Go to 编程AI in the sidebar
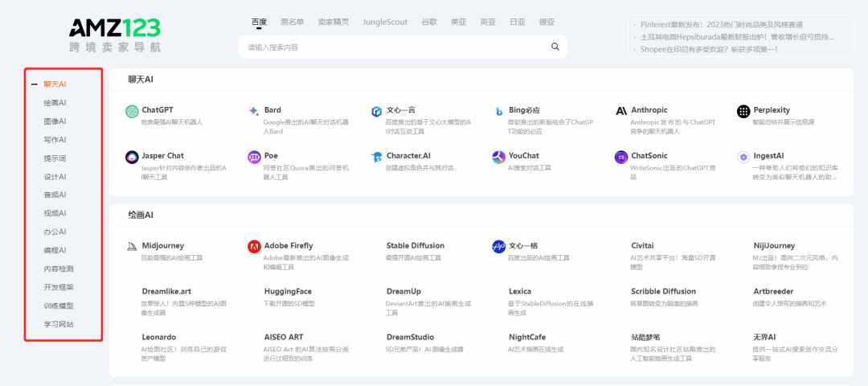 point(55,250)
